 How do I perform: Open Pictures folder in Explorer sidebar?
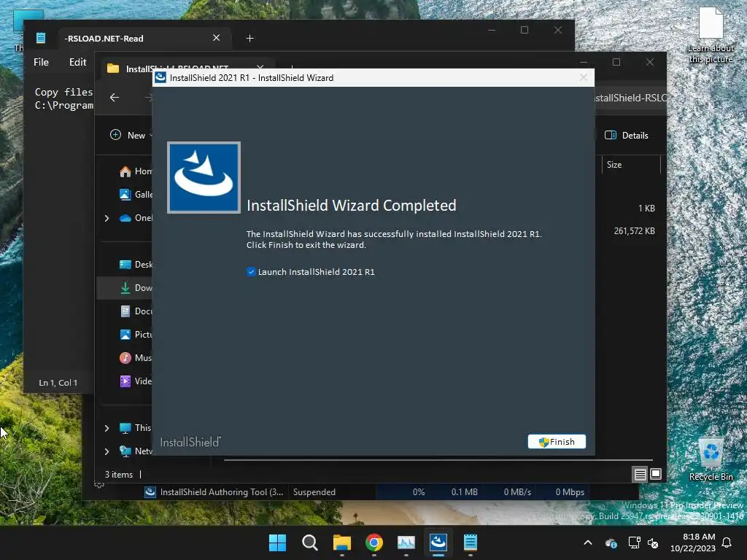point(136,334)
